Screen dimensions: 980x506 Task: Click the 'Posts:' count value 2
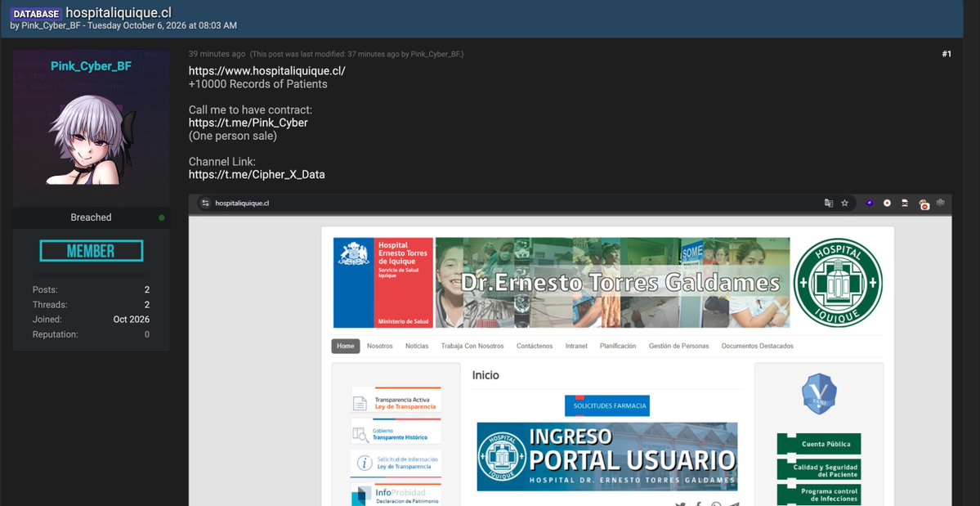click(147, 290)
